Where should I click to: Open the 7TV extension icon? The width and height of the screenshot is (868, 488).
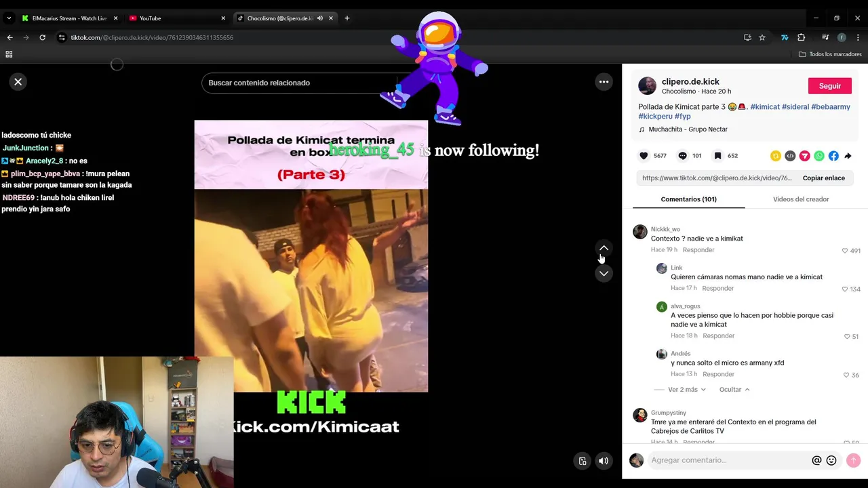click(785, 37)
